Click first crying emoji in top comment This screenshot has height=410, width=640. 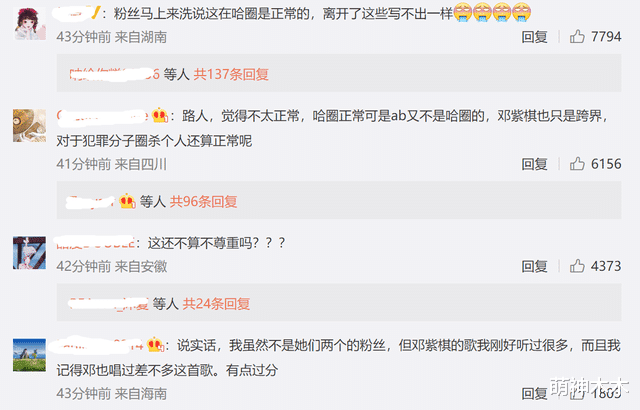click(x=462, y=12)
